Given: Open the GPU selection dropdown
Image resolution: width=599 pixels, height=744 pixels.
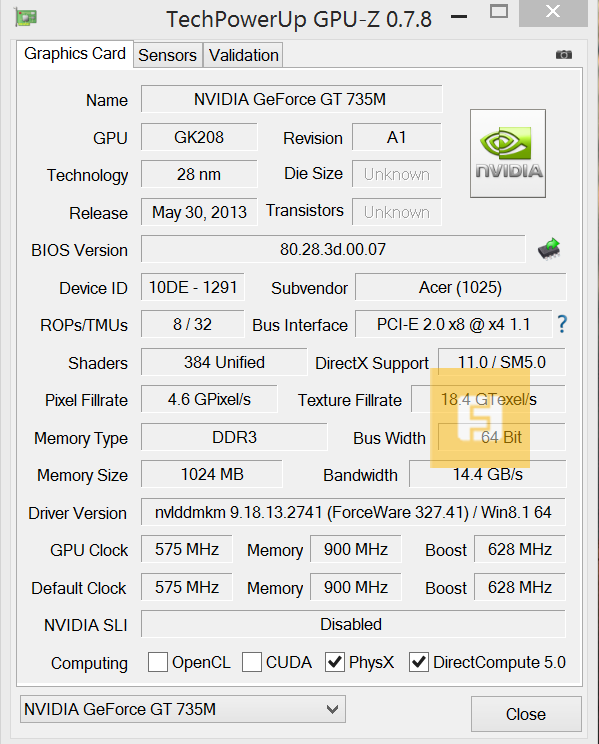Looking at the screenshot, I should pyautogui.click(x=183, y=709).
